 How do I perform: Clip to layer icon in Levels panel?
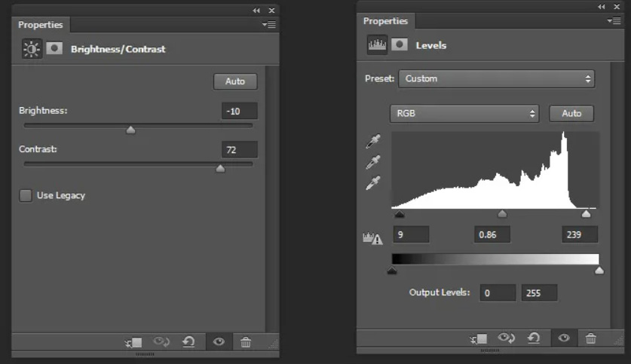tap(479, 338)
